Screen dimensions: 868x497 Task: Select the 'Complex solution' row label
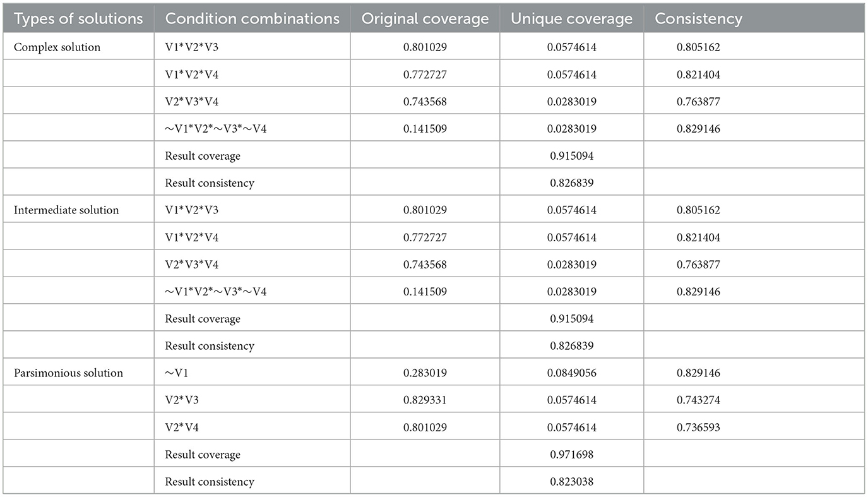tap(57, 47)
